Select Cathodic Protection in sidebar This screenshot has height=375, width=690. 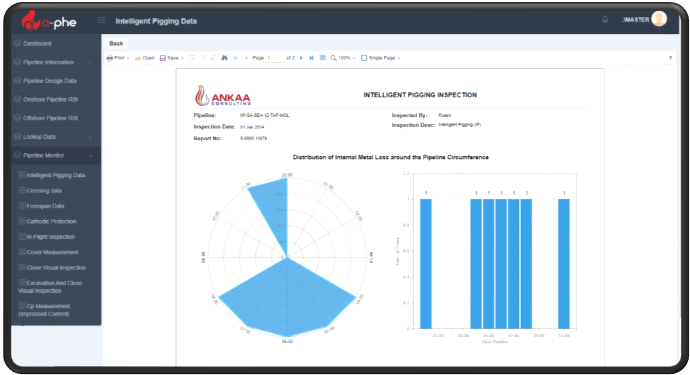[x=51, y=221]
